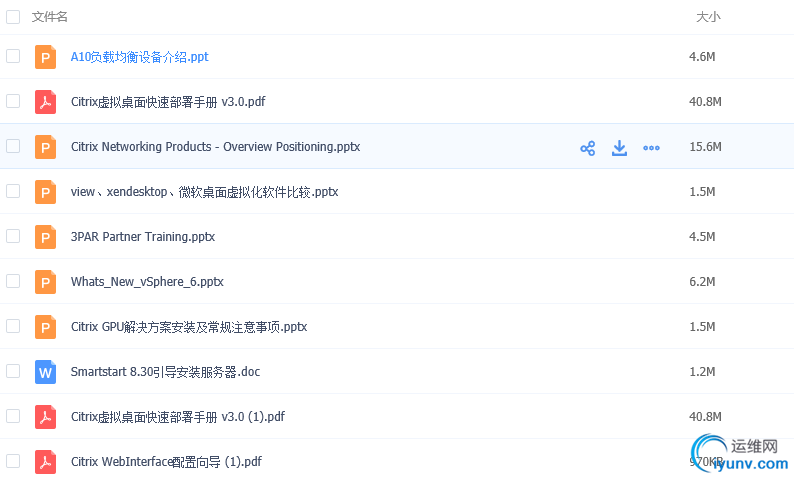Screen dimensions: 794x480
Task: Tick checkbox for Citrix WebInterface配置向导 (1).pdf
Action: coord(13,461)
